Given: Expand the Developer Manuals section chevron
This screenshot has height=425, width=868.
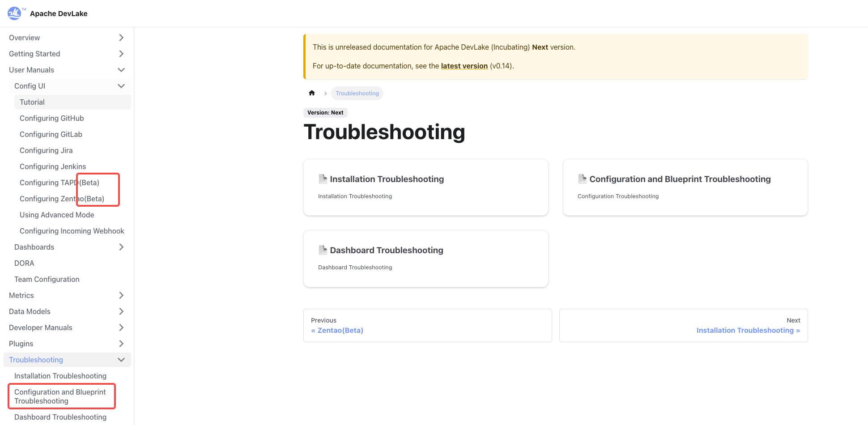Looking at the screenshot, I should coord(121,327).
